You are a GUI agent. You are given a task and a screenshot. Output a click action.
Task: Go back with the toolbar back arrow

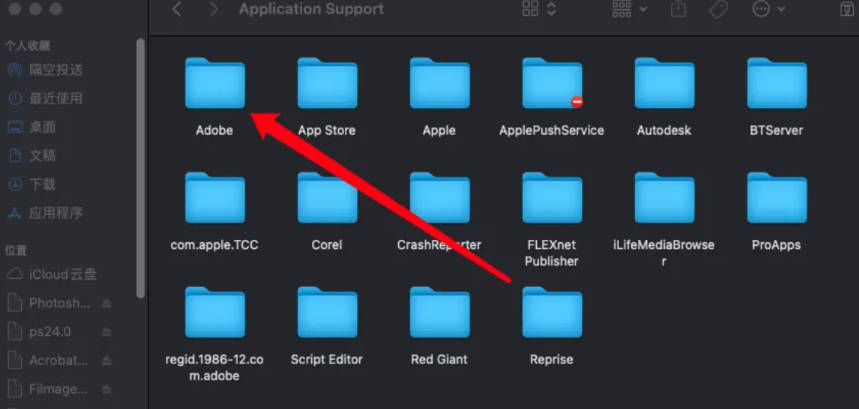click(176, 9)
